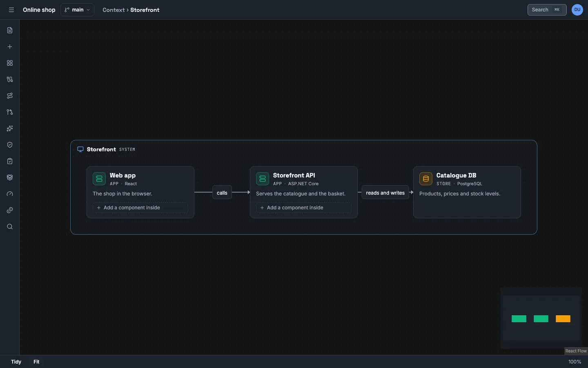Screen dimensions: 588x368
Task: Click the 100% zoom level
Action: 575,362
